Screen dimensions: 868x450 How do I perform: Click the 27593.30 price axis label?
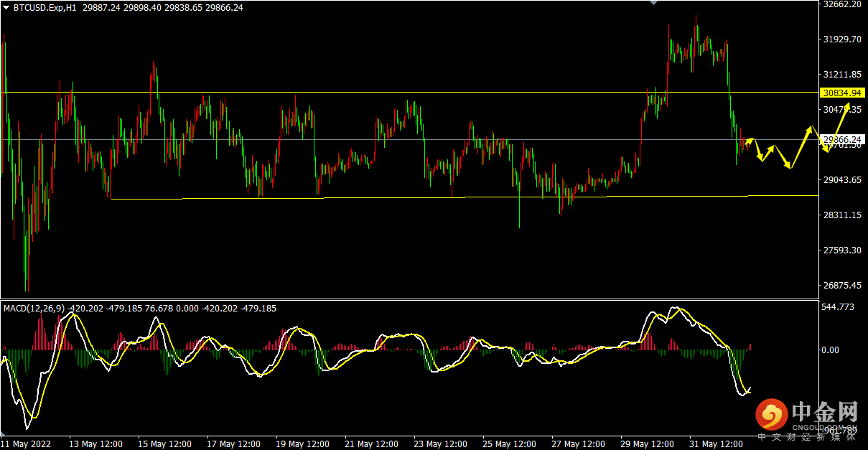(x=842, y=250)
